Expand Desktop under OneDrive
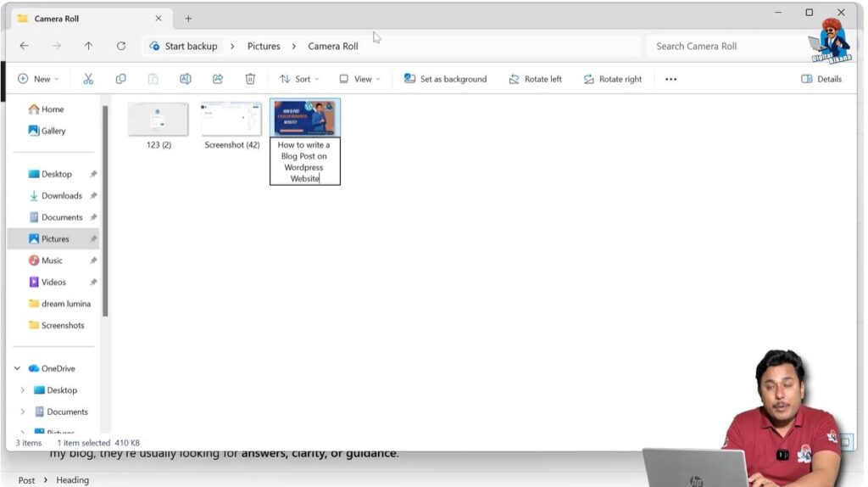The image size is (868, 487). pyautogui.click(x=22, y=390)
